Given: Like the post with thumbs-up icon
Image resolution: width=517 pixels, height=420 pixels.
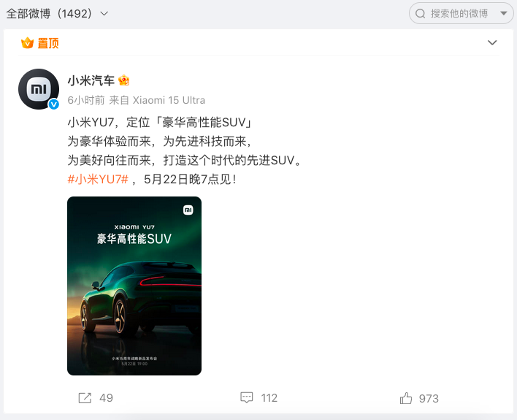Looking at the screenshot, I should 406,398.
